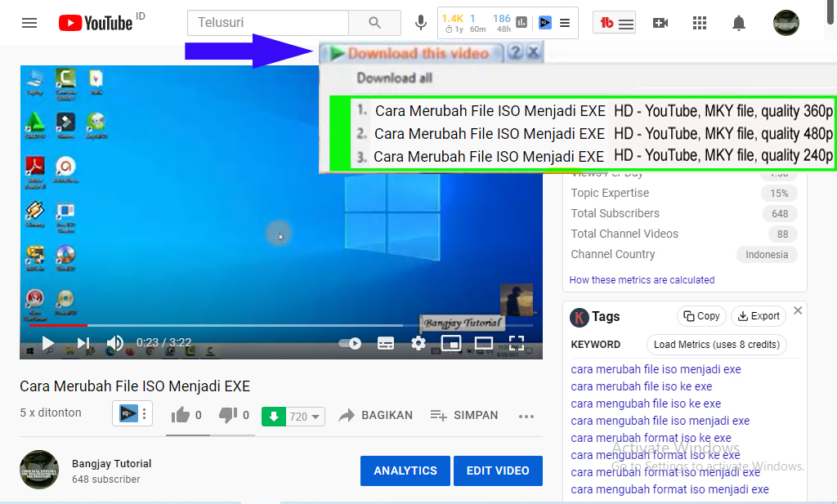Click SIMPAN save button

(x=464, y=416)
